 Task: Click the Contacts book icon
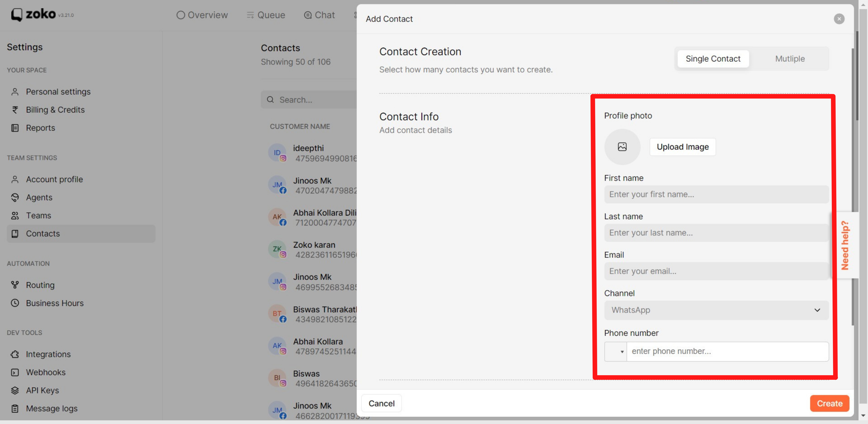15,234
